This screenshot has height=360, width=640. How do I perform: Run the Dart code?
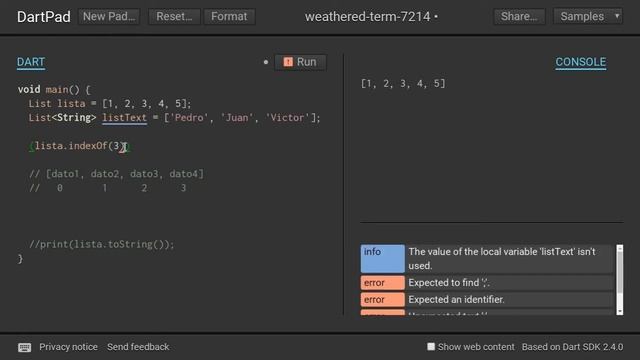coord(300,62)
